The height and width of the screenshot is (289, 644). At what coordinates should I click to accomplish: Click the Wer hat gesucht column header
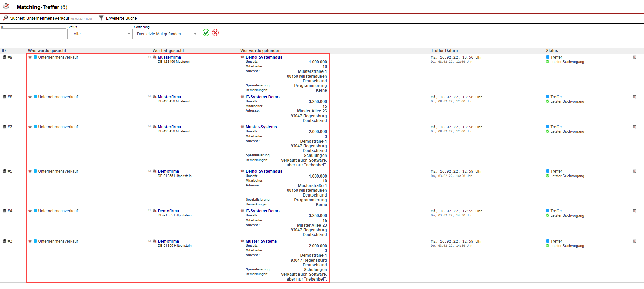click(x=168, y=51)
